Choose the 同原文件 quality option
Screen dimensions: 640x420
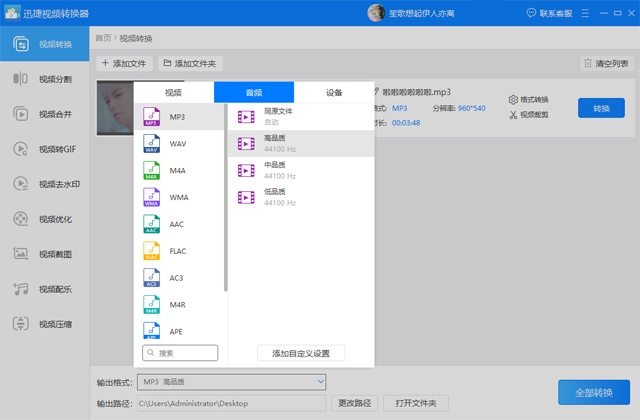[x=301, y=117]
